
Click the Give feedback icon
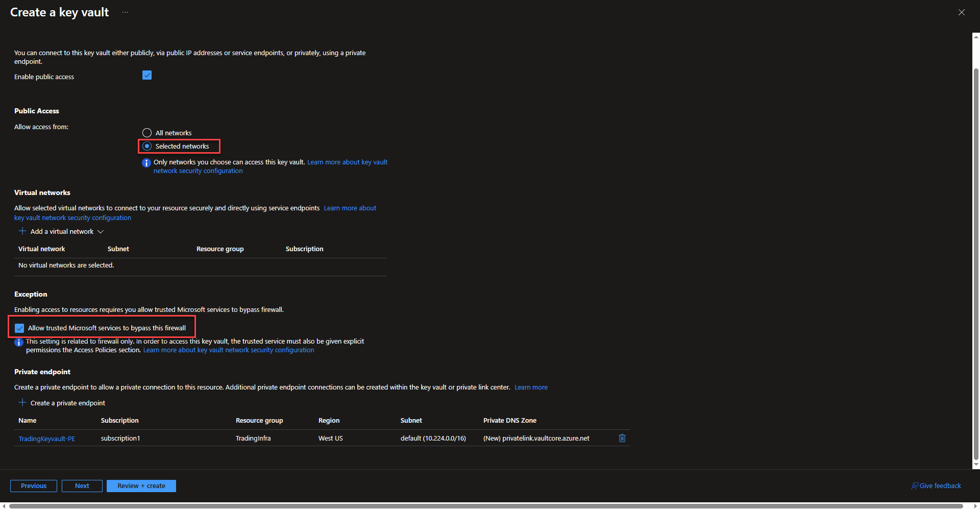(x=915, y=486)
